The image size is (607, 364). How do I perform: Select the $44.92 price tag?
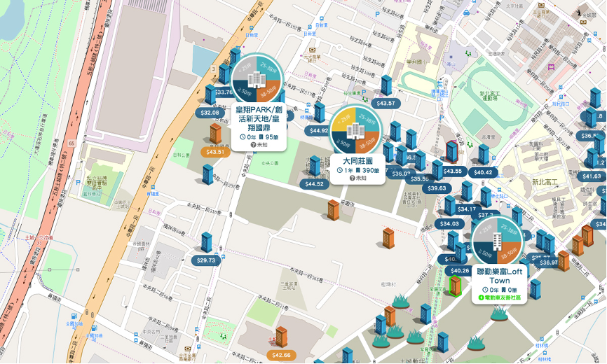(319, 131)
